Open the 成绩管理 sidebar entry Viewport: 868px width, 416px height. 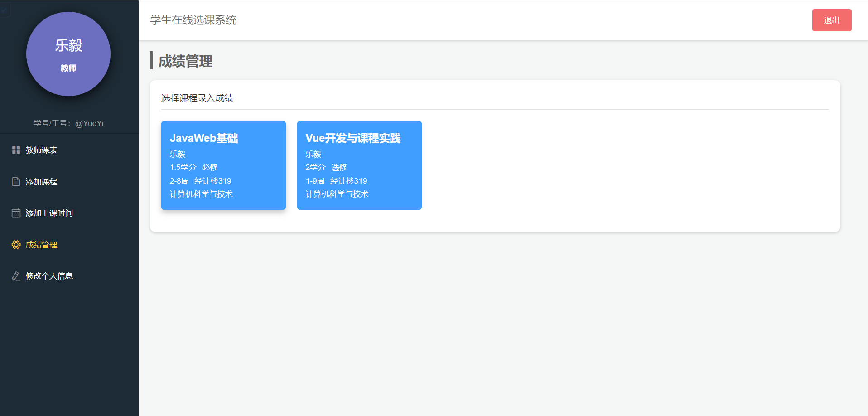[x=69, y=245]
